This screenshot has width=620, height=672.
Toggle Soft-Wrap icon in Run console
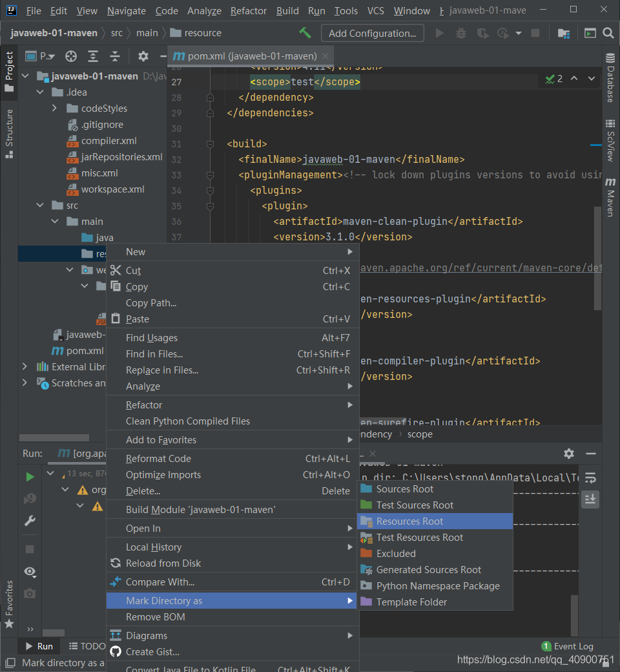pos(590,478)
